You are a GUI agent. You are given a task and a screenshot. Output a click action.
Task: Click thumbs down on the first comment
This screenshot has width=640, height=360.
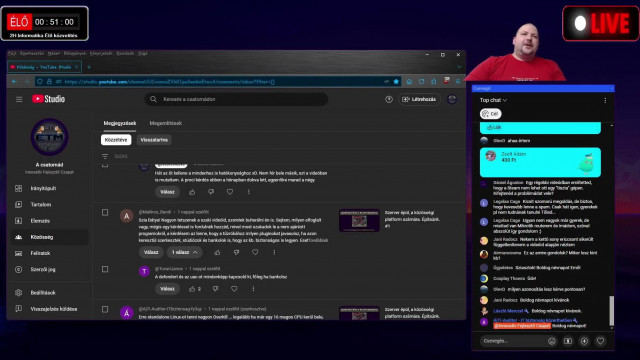tap(211, 192)
